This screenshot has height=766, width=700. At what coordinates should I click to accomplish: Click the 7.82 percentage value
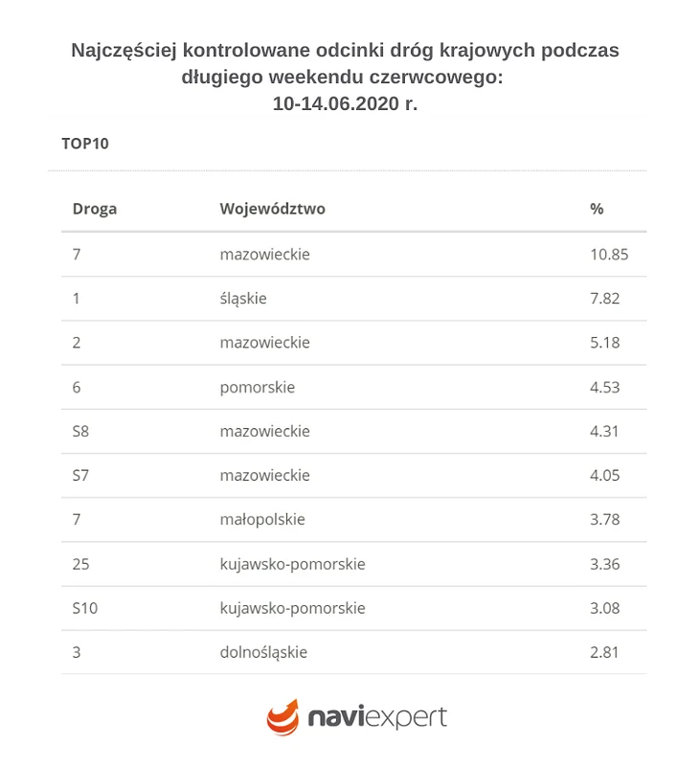click(605, 299)
